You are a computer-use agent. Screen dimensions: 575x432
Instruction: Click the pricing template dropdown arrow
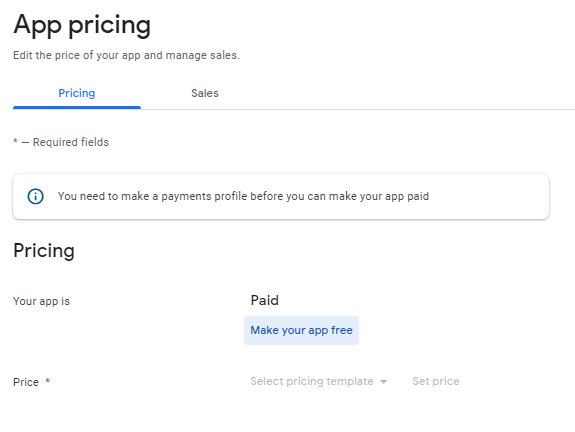click(383, 382)
